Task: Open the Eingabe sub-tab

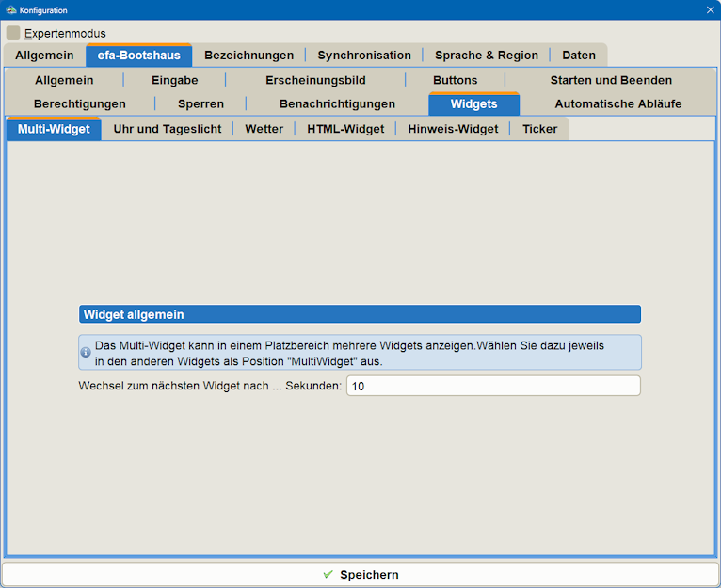Action: point(175,80)
